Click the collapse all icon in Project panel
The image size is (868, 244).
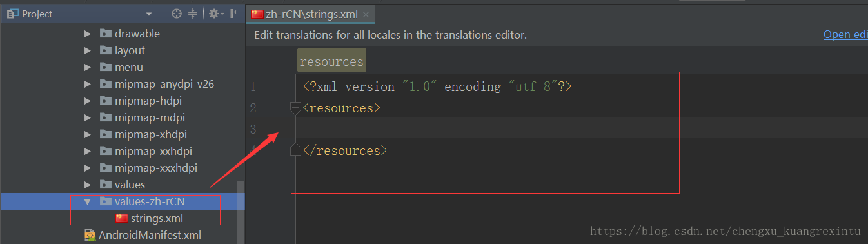(x=193, y=14)
